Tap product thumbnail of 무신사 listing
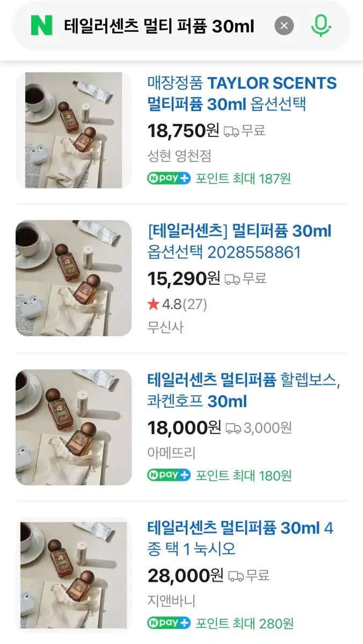Screen dimensions: 363x644 (74, 279)
